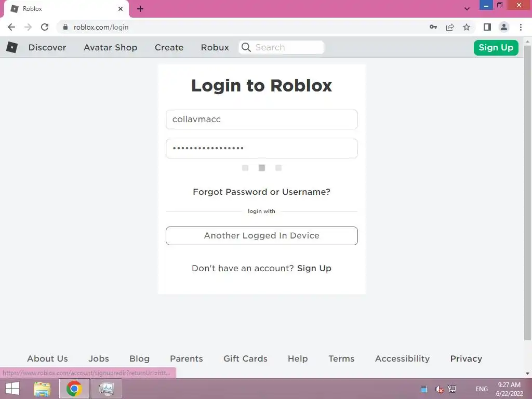Open Chrome three-dot menu

(521, 27)
